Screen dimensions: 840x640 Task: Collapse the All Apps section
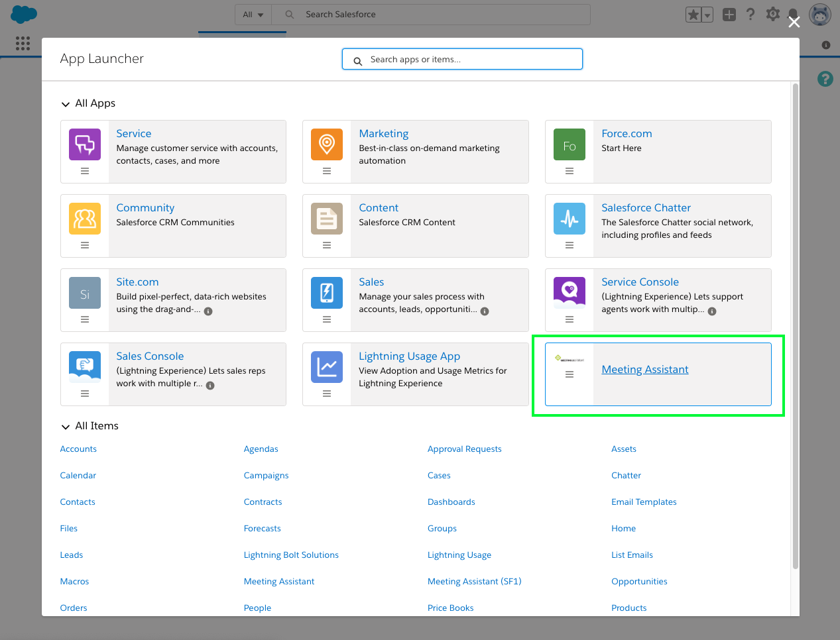point(65,104)
